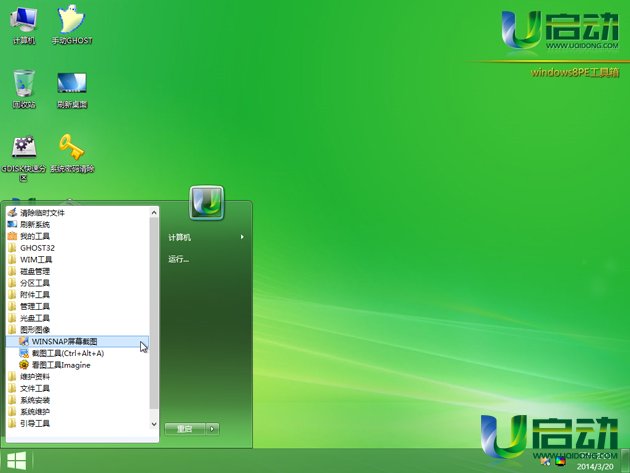Expand the GHOST32 folder
Image resolution: width=630 pixels, height=473 pixels.
pyautogui.click(x=36, y=247)
